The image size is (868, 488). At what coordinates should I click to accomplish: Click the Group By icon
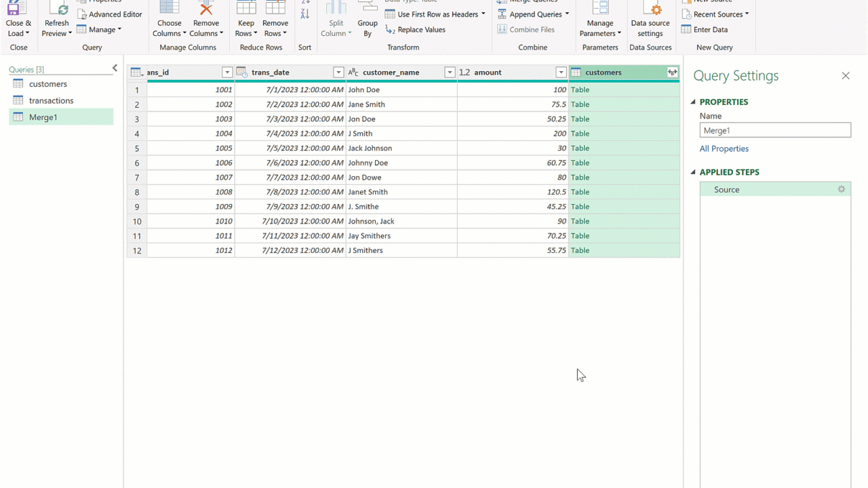pyautogui.click(x=368, y=9)
